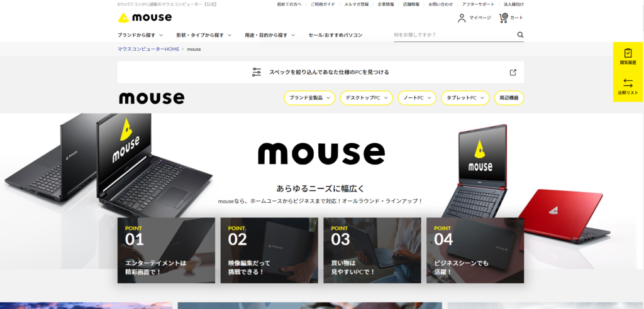The width and height of the screenshot is (644, 309).
Task: Click あらゆるニーズに幅広く heading text
Action: coord(321,189)
